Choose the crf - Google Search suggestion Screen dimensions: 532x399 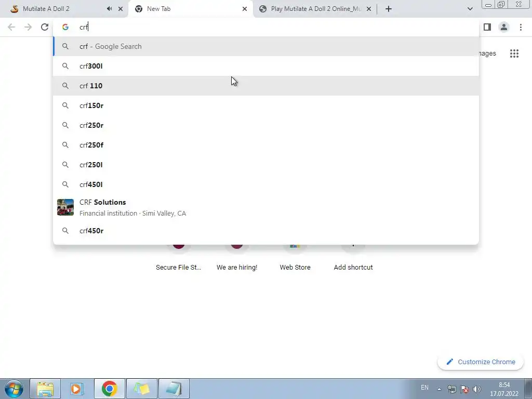[x=266, y=46]
